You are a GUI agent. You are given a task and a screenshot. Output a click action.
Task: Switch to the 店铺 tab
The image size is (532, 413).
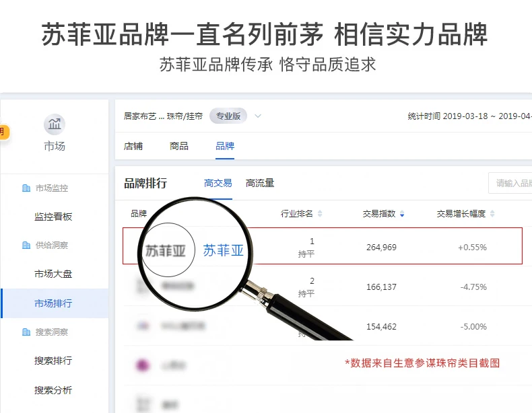click(133, 146)
